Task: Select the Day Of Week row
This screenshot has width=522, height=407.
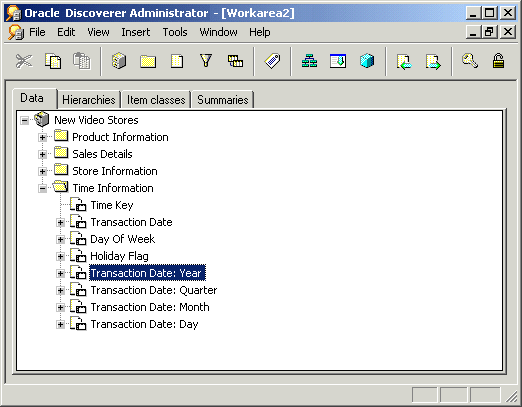Action: (122, 239)
